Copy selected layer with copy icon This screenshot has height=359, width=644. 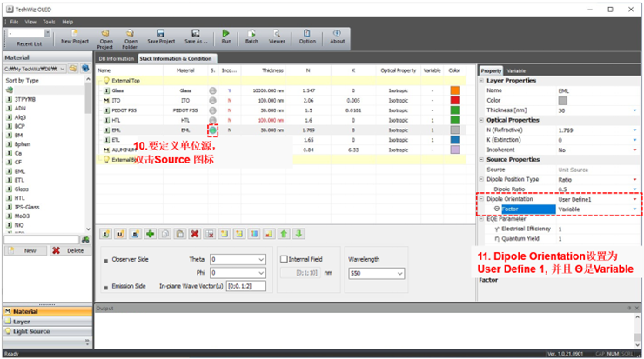tap(165, 234)
